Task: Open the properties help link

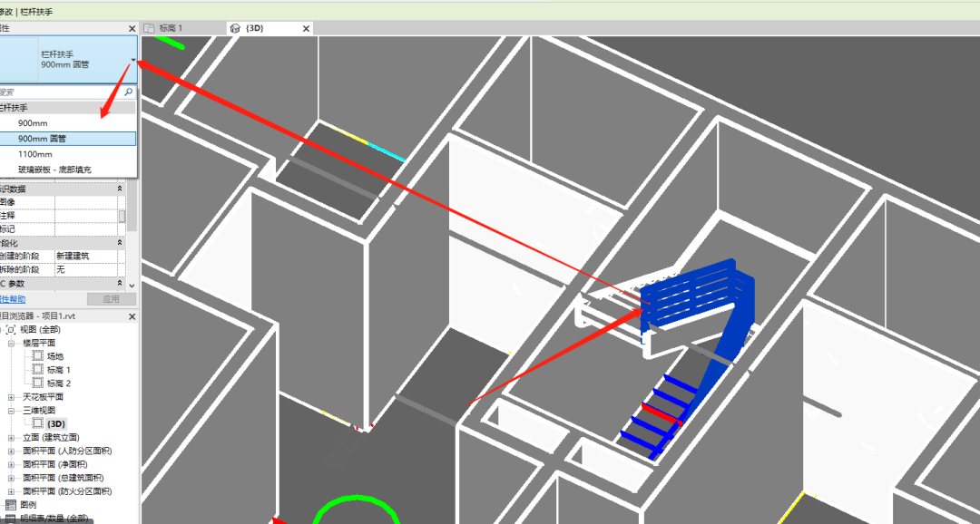Action: click(x=13, y=299)
